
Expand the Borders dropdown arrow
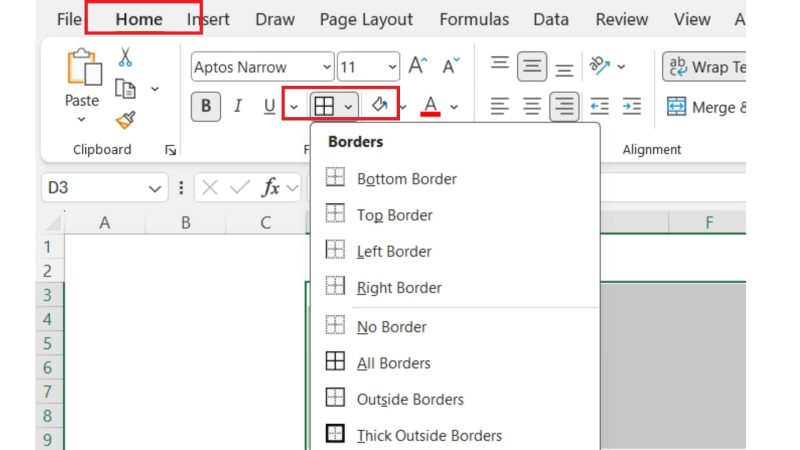pyautogui.click(x=348, y=107)
